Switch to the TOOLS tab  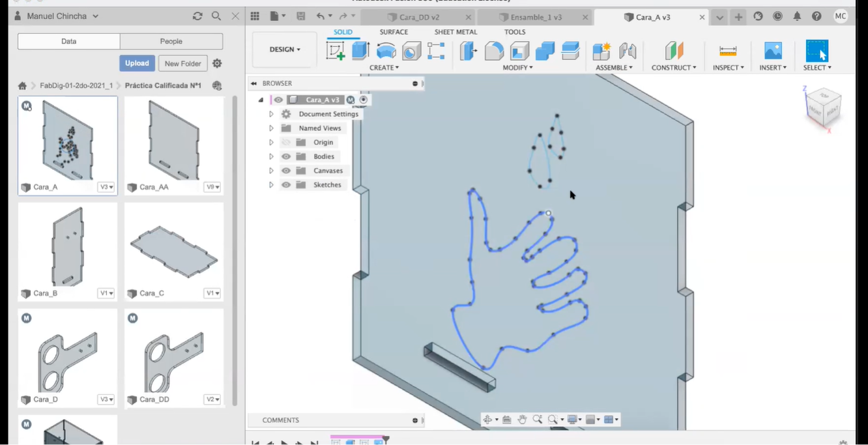(x=514, y=32)
